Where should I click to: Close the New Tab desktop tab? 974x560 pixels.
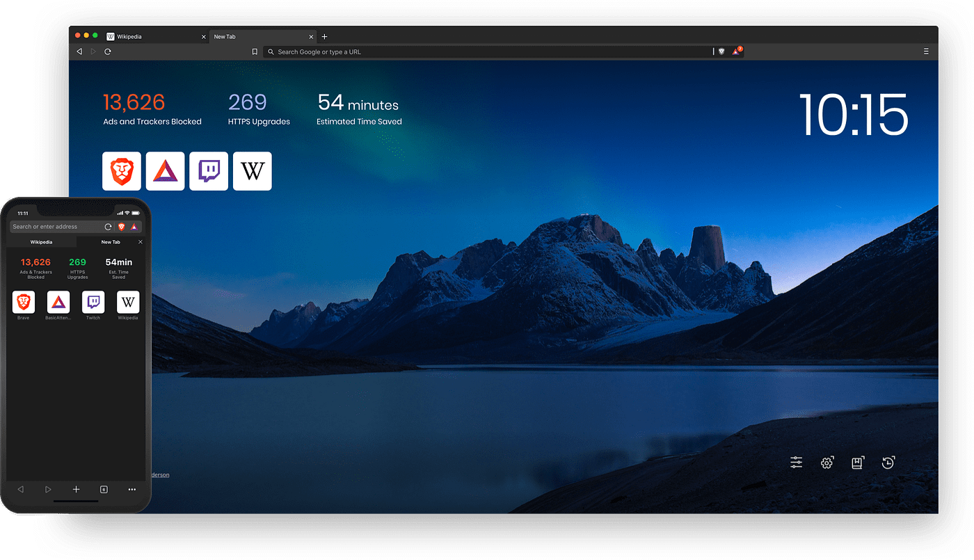311,37
